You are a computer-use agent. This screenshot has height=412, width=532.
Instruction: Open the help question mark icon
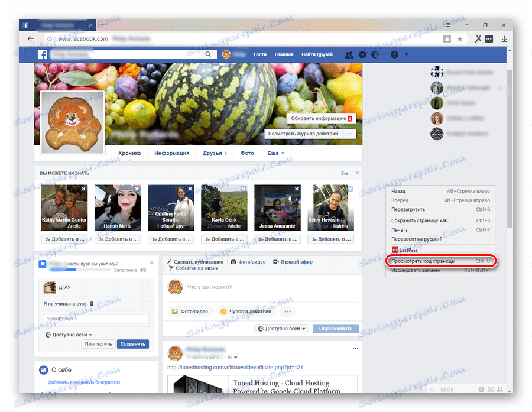tap(394, 54)
